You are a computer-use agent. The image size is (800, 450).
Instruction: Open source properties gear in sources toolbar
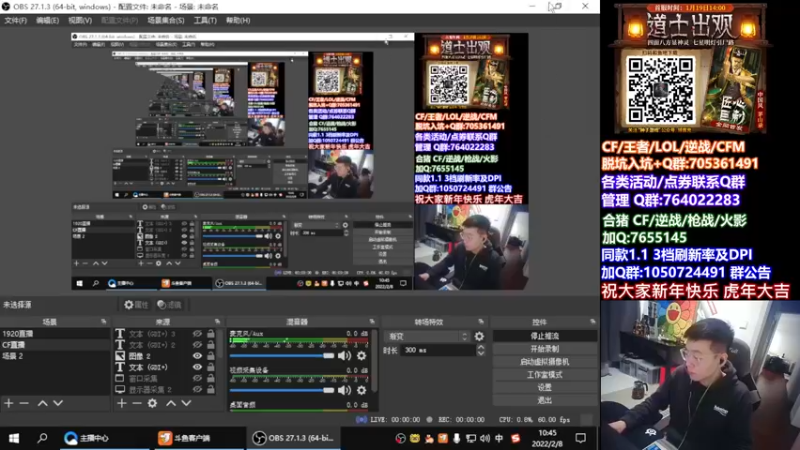pos(153,403)
